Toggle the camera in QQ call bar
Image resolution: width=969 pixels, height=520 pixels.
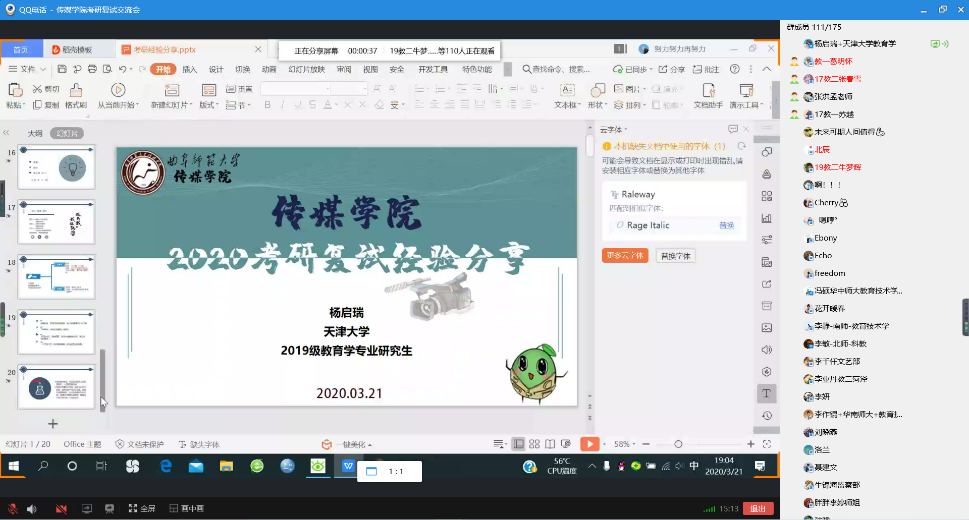tap(62, 508)
